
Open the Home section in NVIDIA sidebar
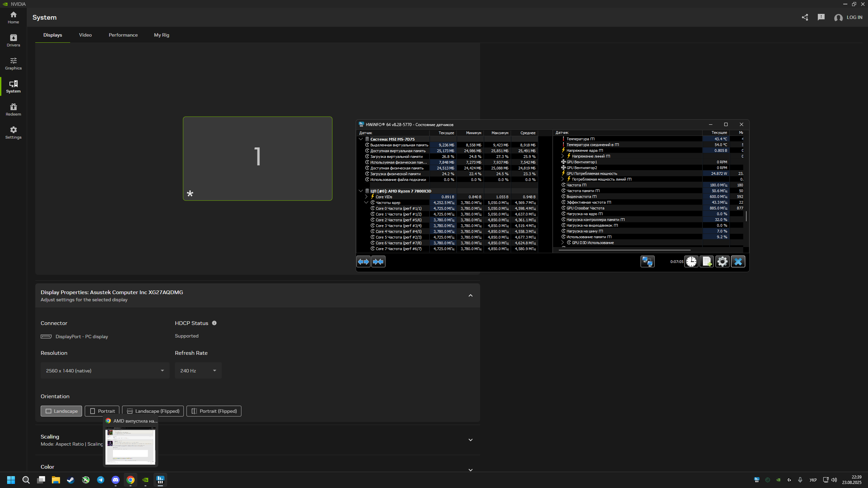(x=13, y=18)
